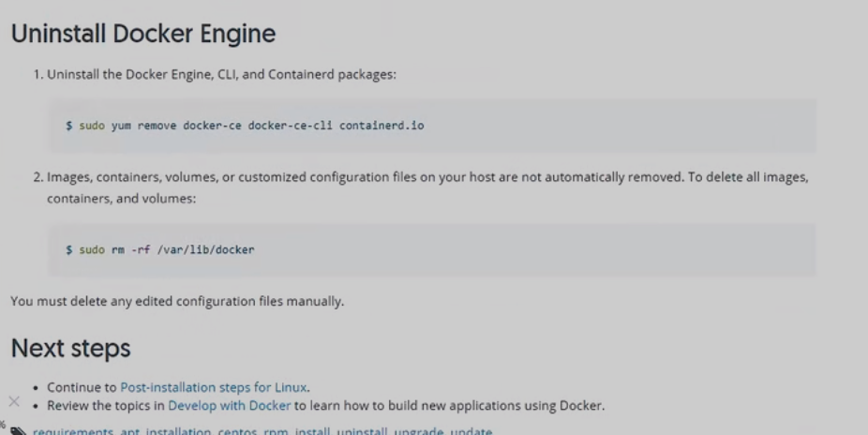This screenshot has height=435, width=868.
Task: Click the 'uninstall' tag link
Action: pos(362,430)
